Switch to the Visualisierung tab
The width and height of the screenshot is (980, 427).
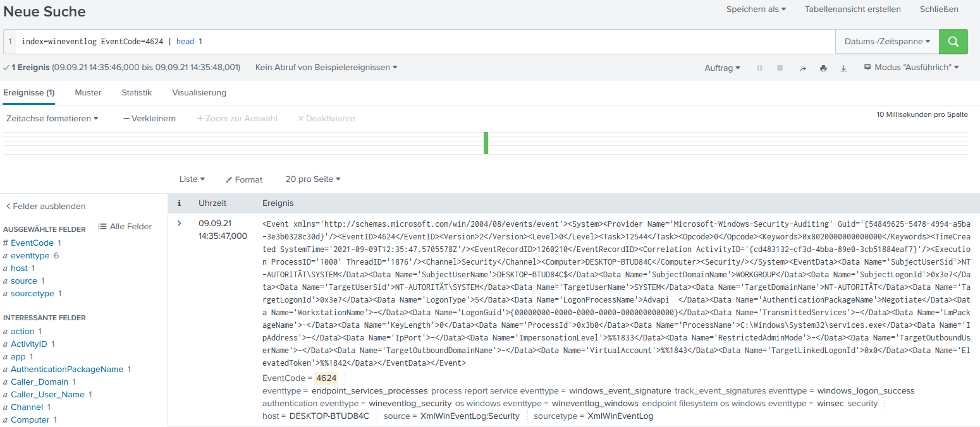tap(199, 92)
